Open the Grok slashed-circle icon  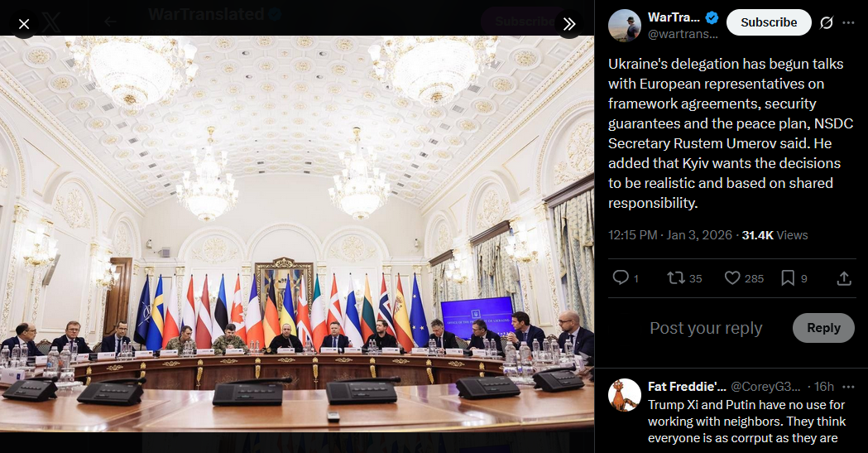coord(827,22)
